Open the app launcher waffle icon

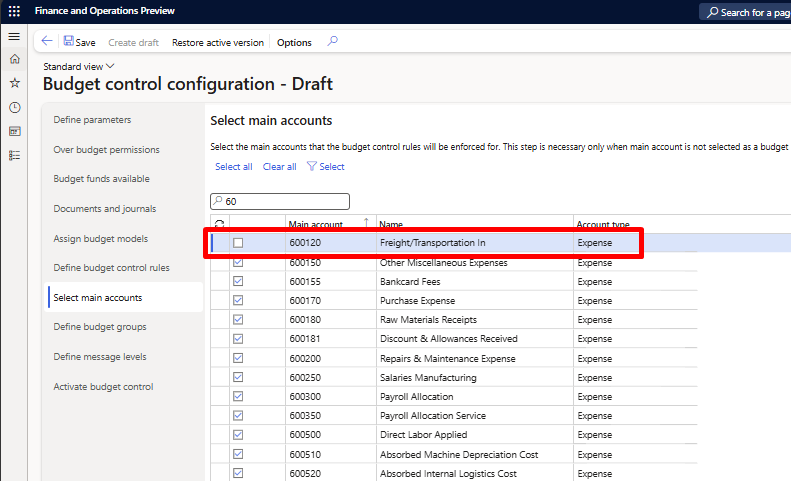14,11
